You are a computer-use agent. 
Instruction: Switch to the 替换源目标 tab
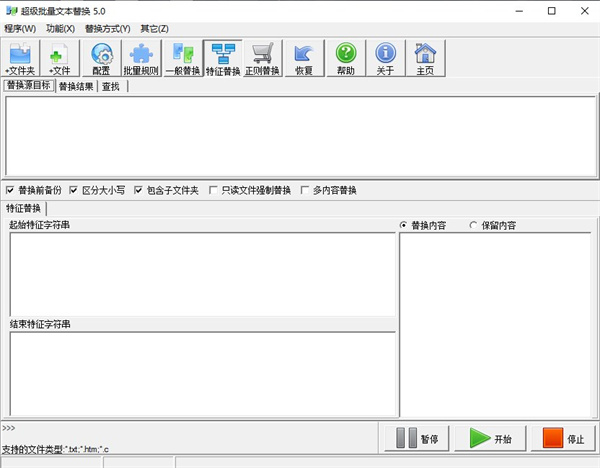point(29,85)
